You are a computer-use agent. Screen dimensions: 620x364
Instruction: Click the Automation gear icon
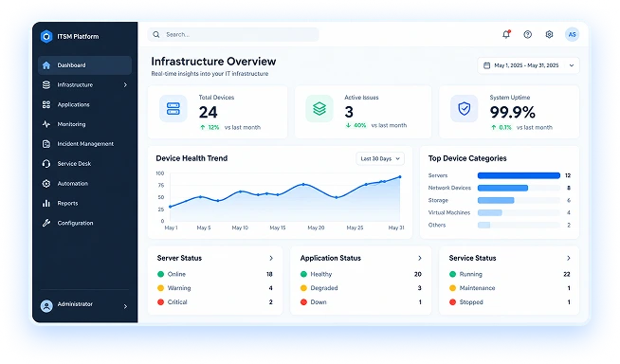(46, 183)
